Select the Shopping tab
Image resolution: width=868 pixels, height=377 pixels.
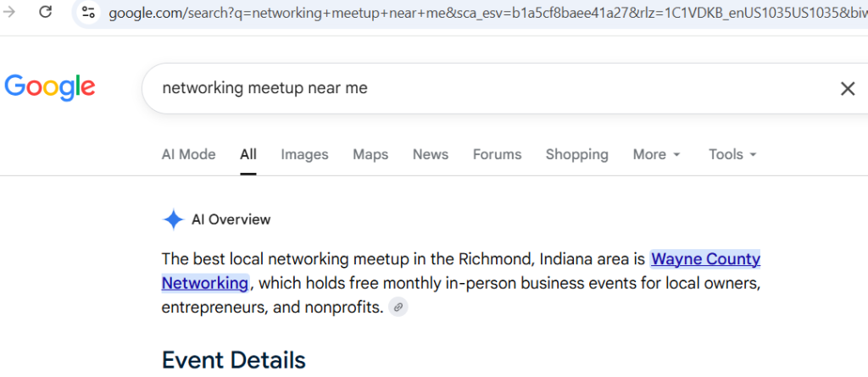(576, 154)
